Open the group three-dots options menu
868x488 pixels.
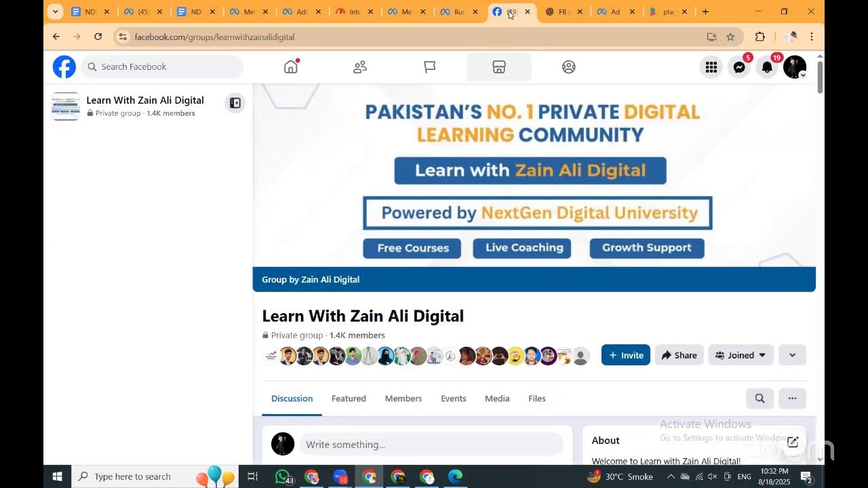(x=792, y=399)
